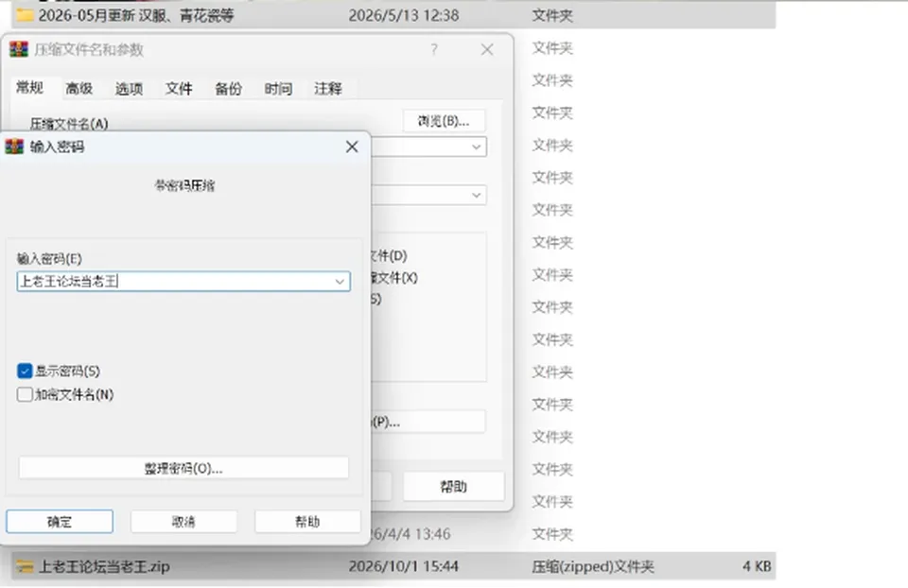Screen dimensions: 908x588
Task: Click 帮助 in the 输入密码 dialog
Action: coord(307,522)
